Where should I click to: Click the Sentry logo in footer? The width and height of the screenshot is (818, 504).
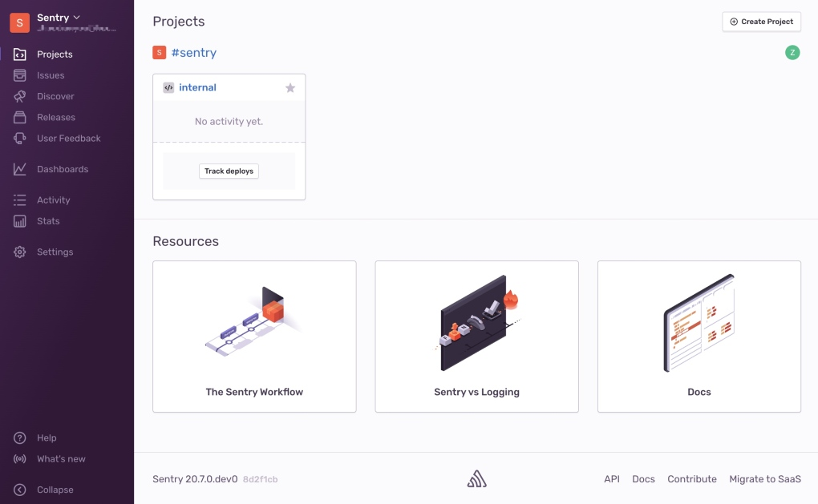click(477, 479)
